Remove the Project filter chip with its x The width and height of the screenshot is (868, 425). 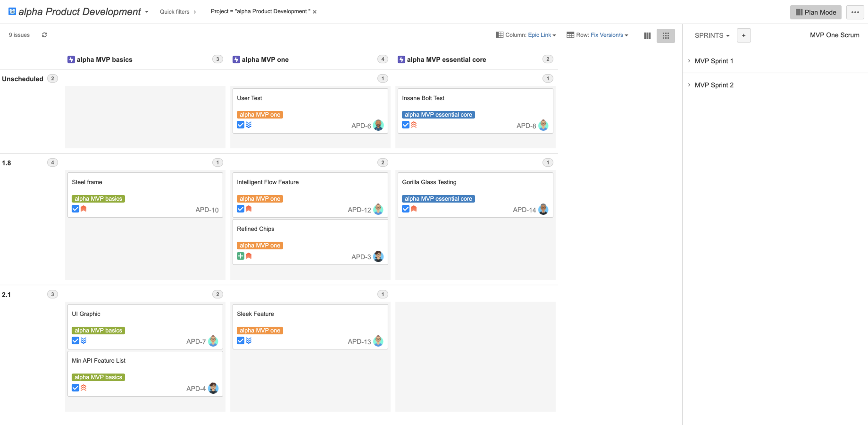(315, 11)
